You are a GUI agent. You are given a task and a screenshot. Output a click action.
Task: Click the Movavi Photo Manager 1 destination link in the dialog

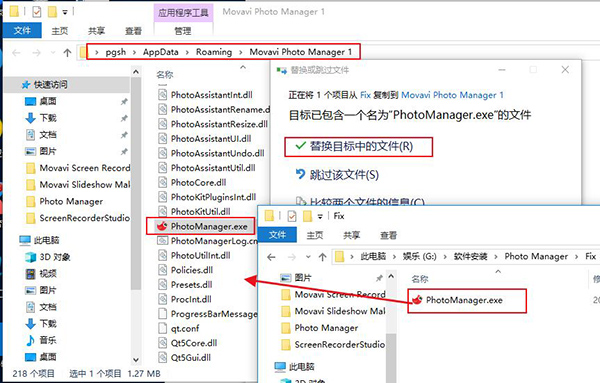(452, 95)
